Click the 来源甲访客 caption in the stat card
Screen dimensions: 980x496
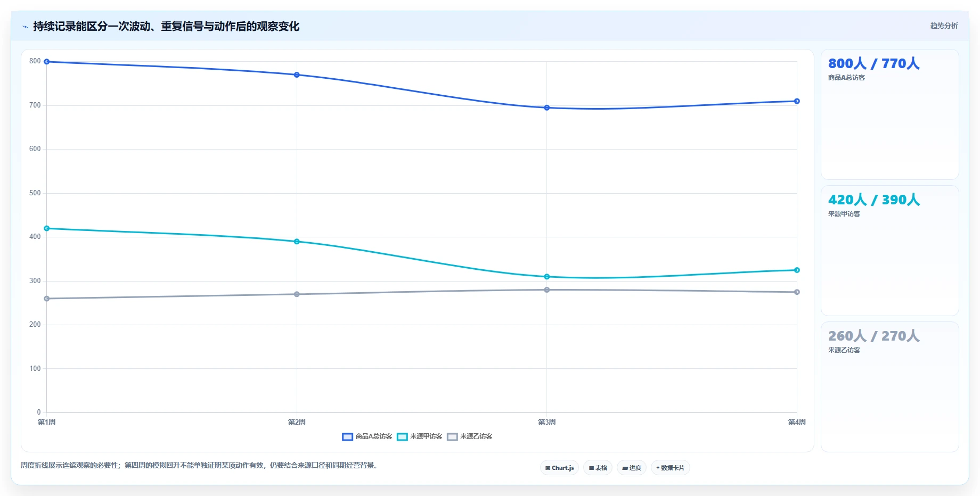pyautogui.click(x=844, y=214)
